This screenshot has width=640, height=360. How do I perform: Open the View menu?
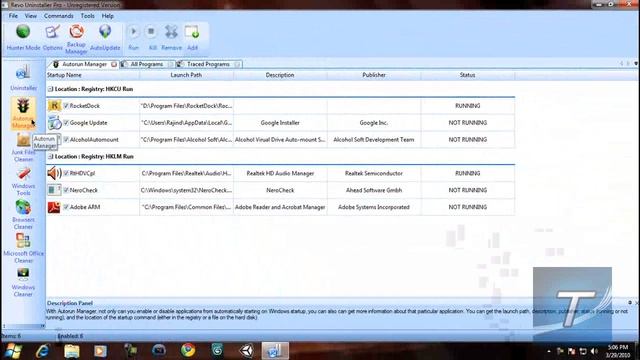pos(31,16)
